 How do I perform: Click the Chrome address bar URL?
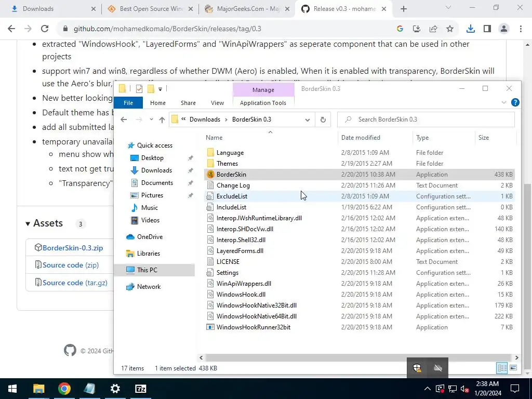tap(167, 29)
